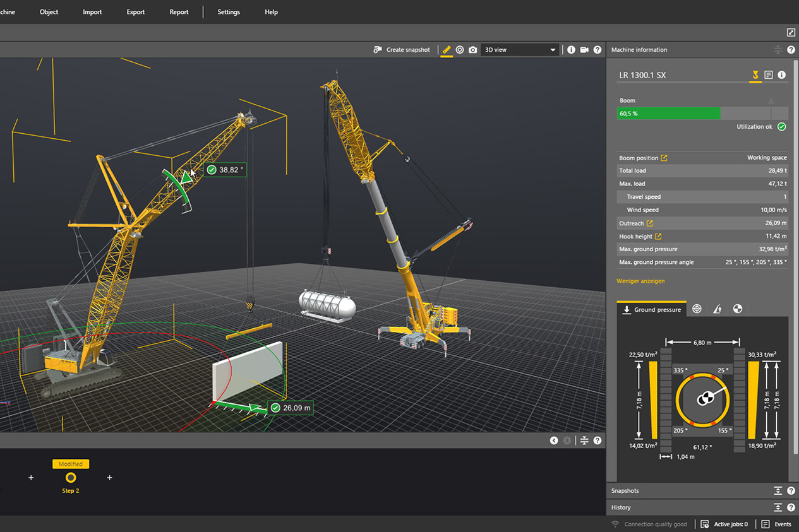Click the Weniger anzeigen link
This screenshot has width=799, height=532.
640,281
